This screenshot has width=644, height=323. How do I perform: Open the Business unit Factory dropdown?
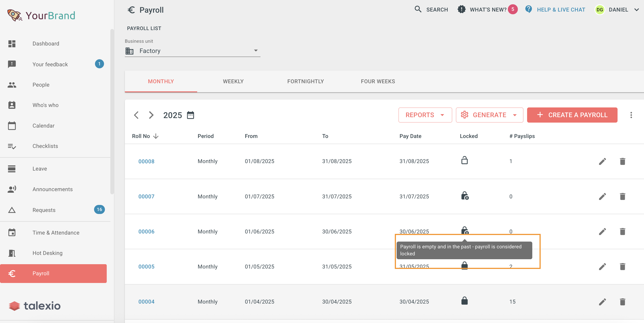[192, 51]
